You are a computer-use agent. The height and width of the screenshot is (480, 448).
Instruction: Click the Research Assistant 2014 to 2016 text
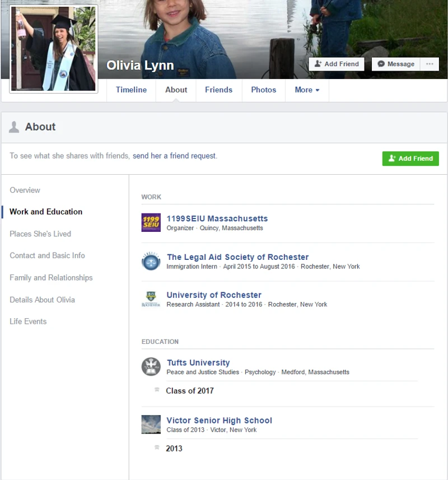(246, 305)
